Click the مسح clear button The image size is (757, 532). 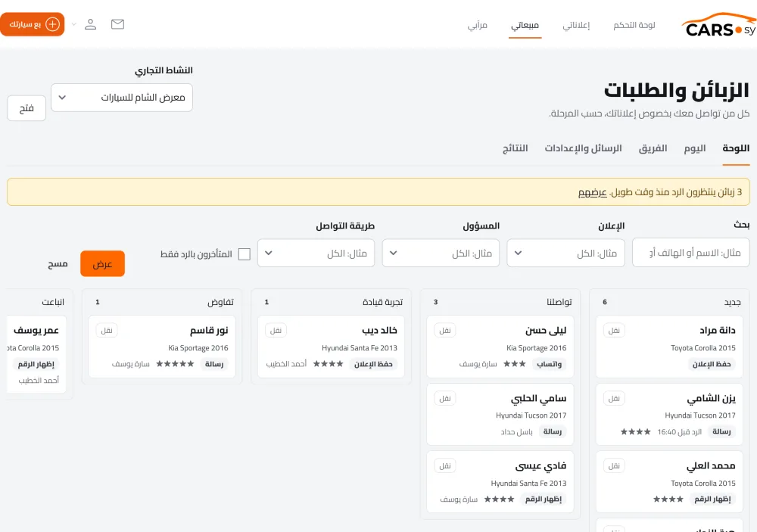[58, 263]
